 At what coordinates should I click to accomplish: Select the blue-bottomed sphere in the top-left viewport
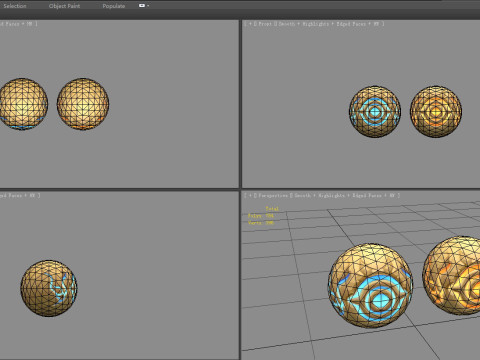point(23,104)
